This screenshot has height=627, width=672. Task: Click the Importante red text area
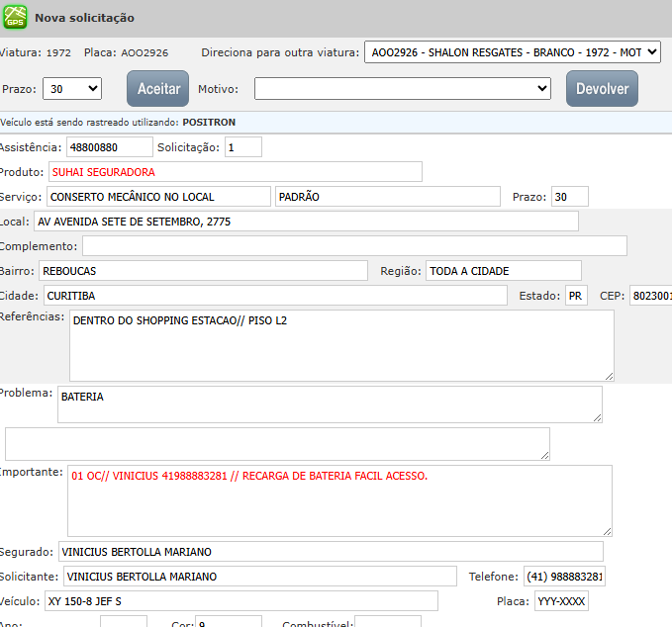[339, 500]
